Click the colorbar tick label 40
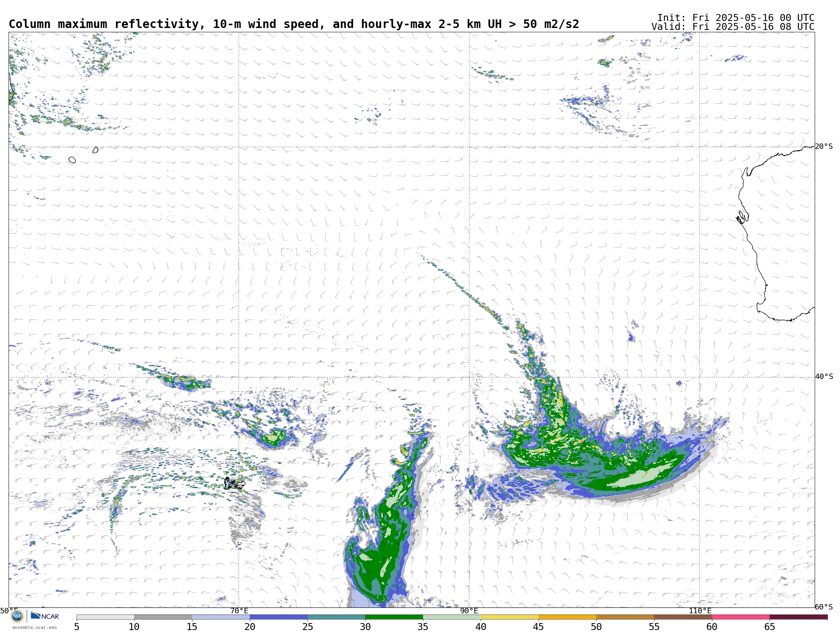The width and height of the screenshot is (840, 632). pyautogui.click(x=481, y=627)
